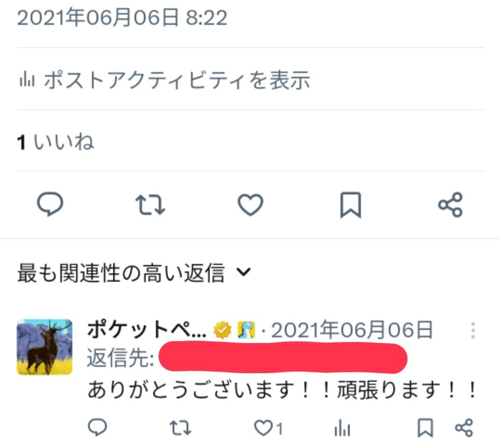This screenshot has width=501, height=448.
Task: View analytics of the reply
Action: click(343, 428)
